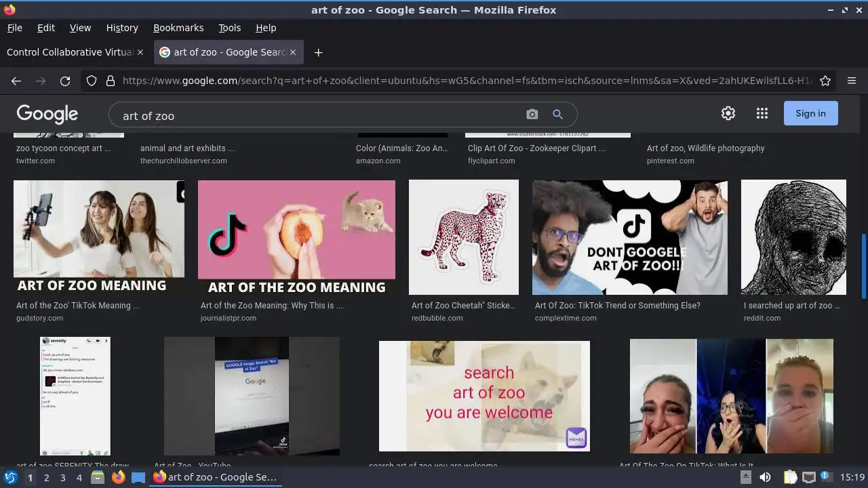This screenshot has height=488, width=868.
Task: Launch Firefox from the taskbar quick launcher
Action: (118, 477)
